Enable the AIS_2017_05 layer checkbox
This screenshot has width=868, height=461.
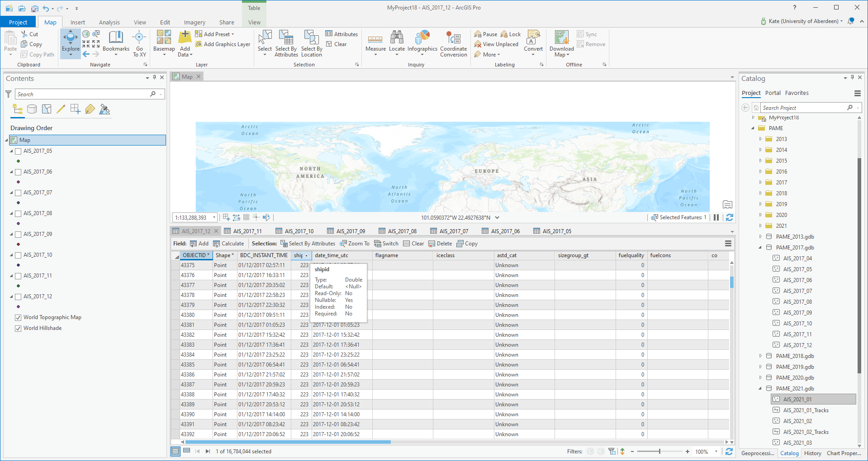[x=19, y=151]
